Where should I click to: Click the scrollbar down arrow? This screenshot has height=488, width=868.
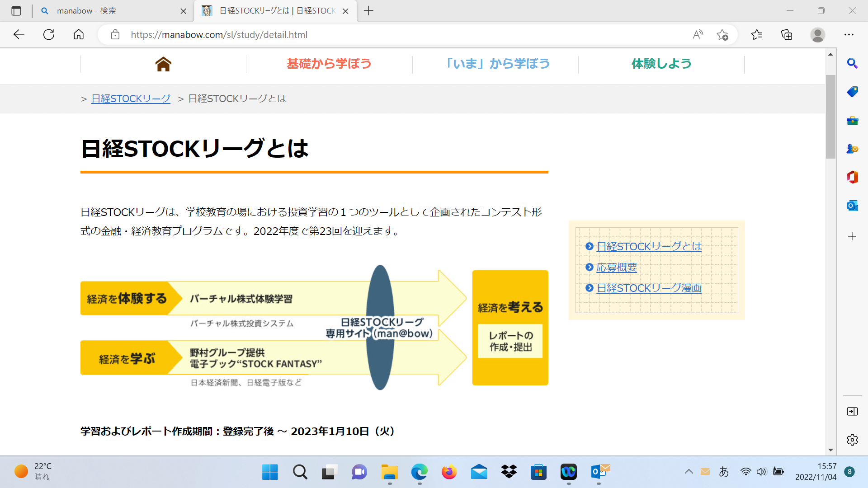[830, 450]
